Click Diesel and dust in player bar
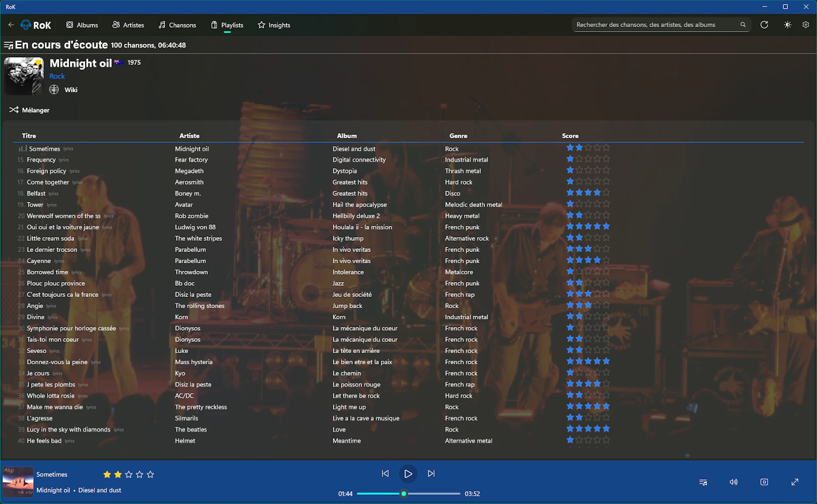Viewport: 817px width, 504px height. pos(100,490)
